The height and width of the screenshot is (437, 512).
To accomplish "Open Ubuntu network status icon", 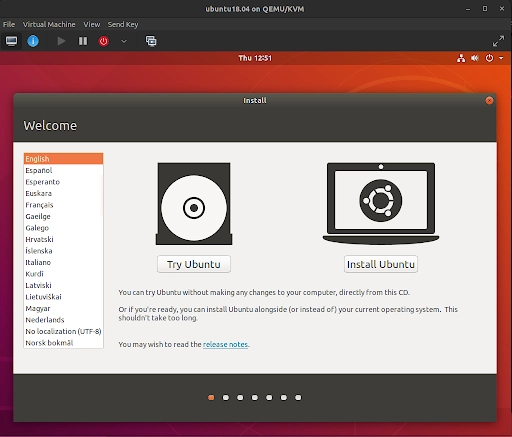I will tap(461, 58).
